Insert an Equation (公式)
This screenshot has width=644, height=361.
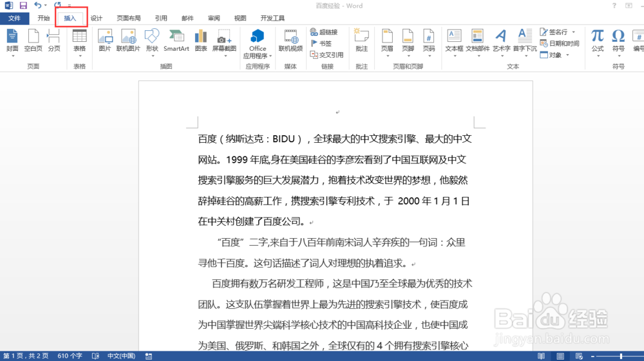coord(598,41)
